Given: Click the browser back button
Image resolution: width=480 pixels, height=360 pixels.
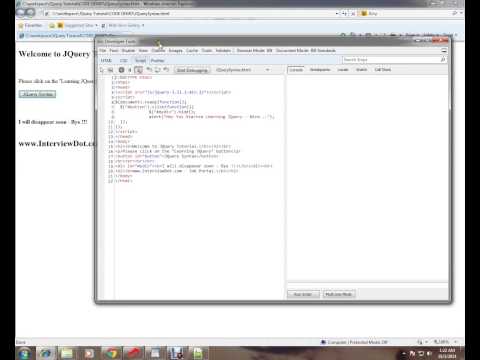Looking at the screenshot, I should click(x=20, y=13).
